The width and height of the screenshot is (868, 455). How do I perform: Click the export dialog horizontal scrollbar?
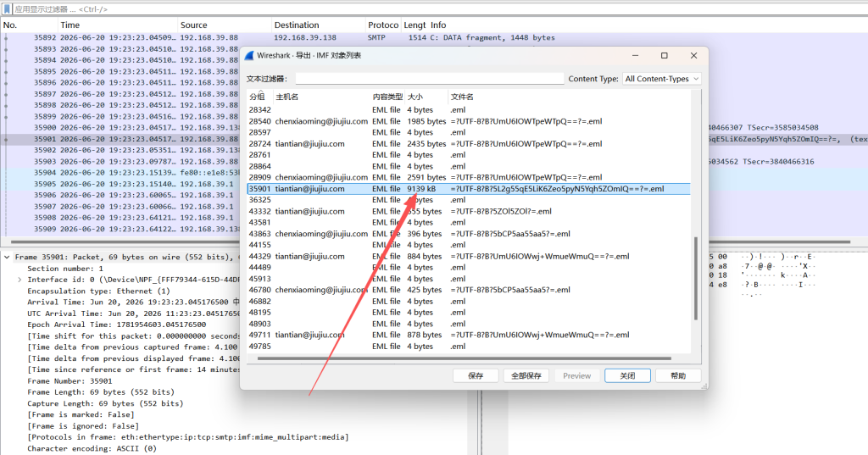coord(464,358)
